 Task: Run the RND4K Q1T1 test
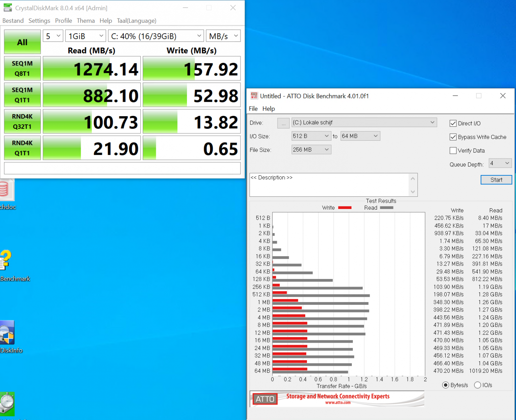coord(22,148)
